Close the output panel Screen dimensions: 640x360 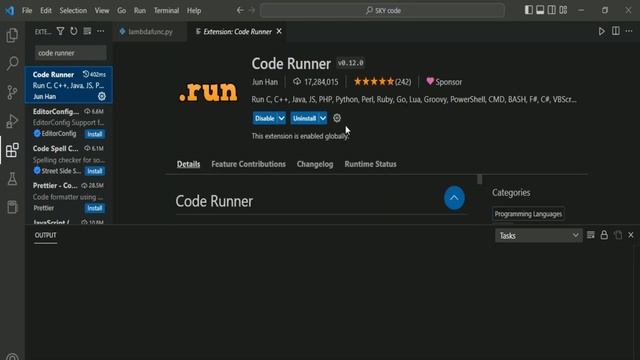631,235
